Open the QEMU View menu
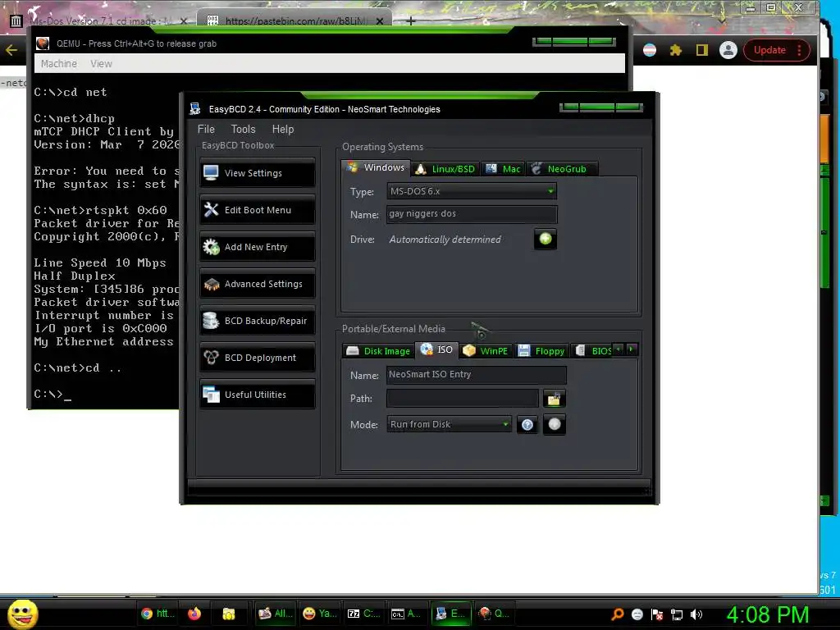Viewport: 840px width, 630px height. click(x=101, y=63)
